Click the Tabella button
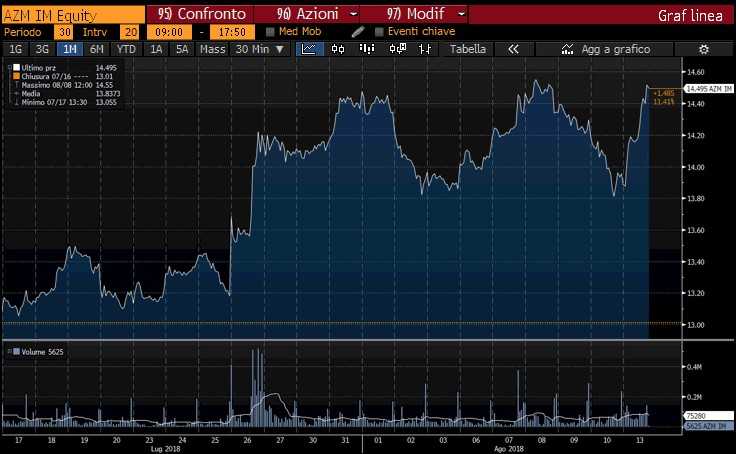The width and height of the screenshot is (736, 454). (468, 49)
